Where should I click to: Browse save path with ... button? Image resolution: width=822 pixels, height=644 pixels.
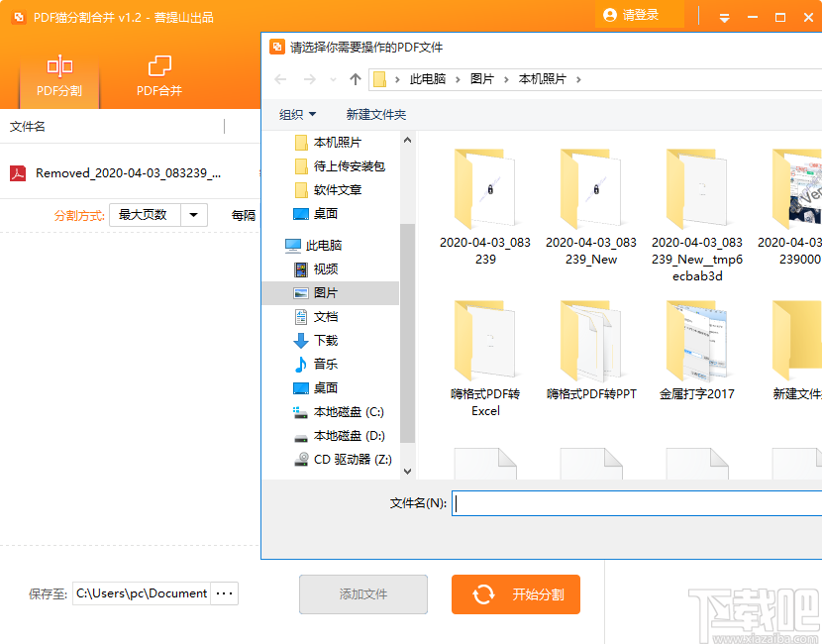[x=225, y=593]
